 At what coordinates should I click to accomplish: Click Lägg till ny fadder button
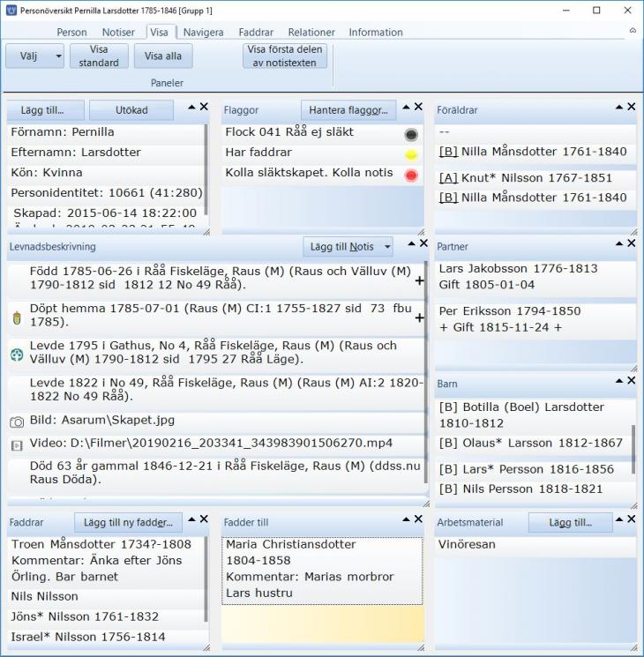(128, 522)
